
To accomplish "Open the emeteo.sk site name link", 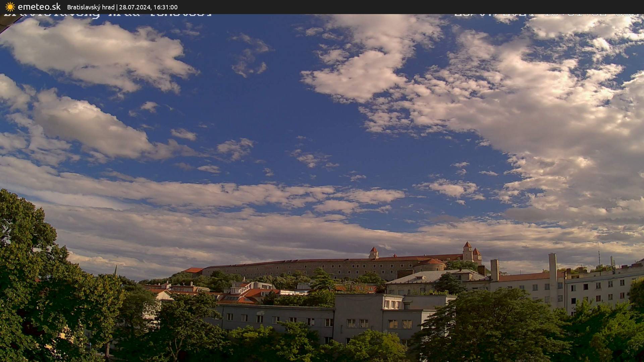I will pyautogui.click(x=39, y=7).
